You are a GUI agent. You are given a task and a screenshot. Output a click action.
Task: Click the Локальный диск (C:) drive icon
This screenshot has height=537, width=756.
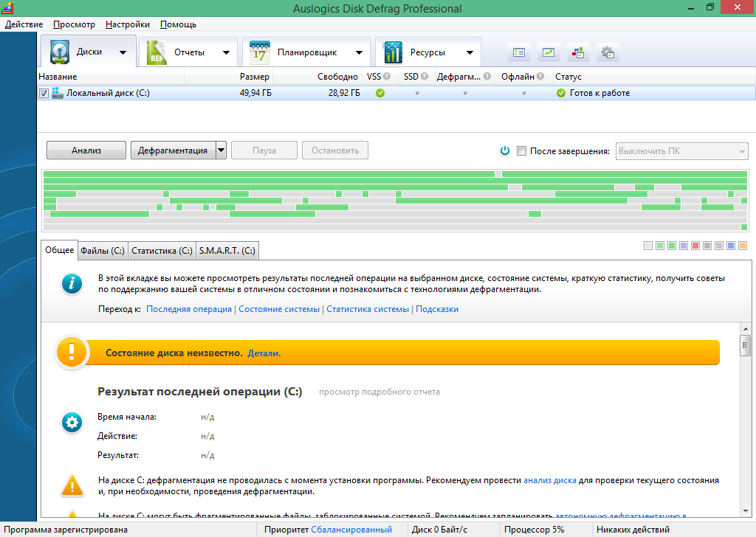tap(58, 93)
